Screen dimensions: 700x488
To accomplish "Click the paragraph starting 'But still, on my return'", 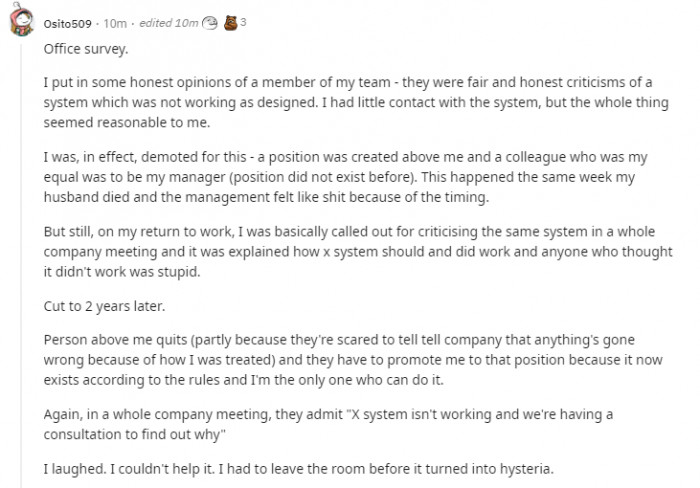I will point(358,251).
